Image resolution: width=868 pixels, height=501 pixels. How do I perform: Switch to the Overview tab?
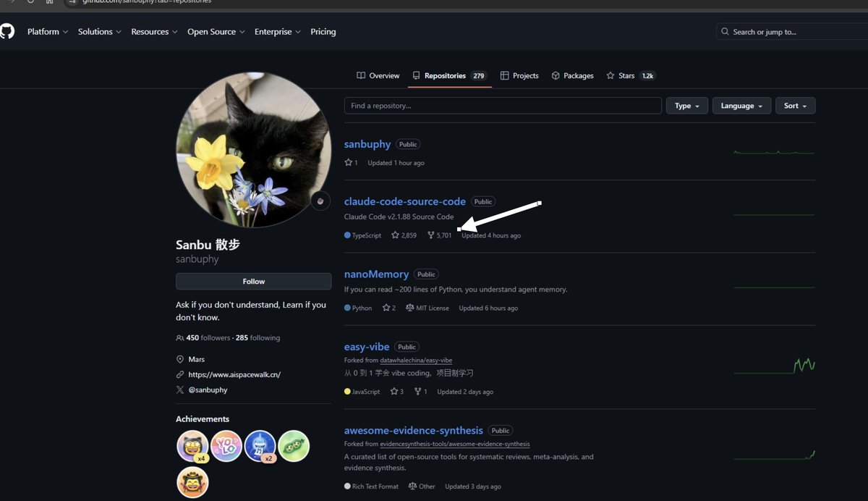tap(378, 75)
